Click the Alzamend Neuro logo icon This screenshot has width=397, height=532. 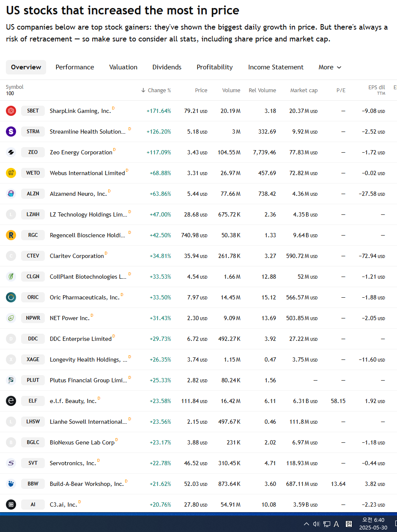click(11, 194)
